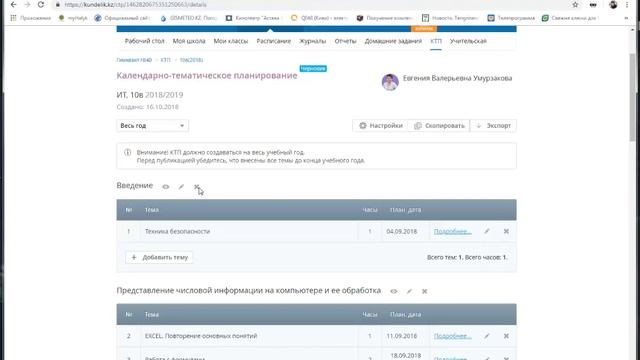The width and height of the screenshot is (640, 360).
Task: Open browser profile avatar
Action: click(x=613, y=5)
